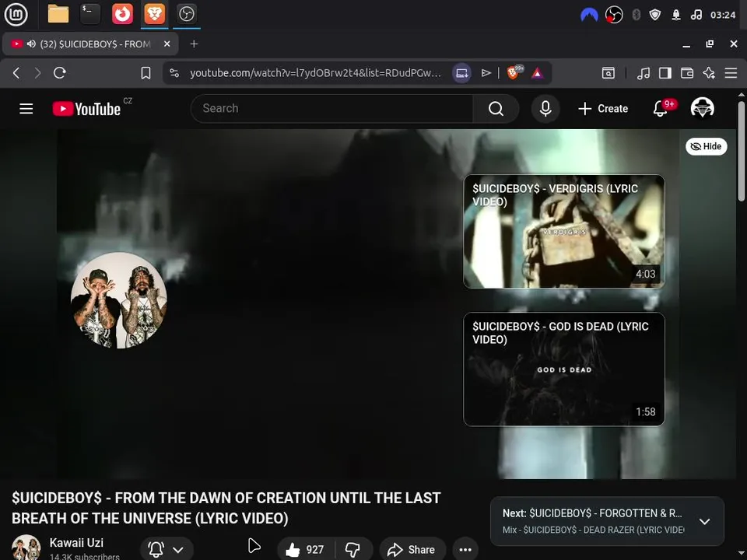Select the Brave browser taskbar icon
The image size is (747, 560).
point(154,14)
